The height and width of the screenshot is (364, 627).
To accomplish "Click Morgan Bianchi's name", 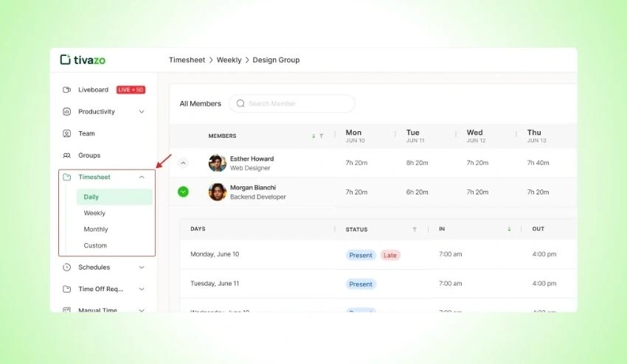I will 253,187.
